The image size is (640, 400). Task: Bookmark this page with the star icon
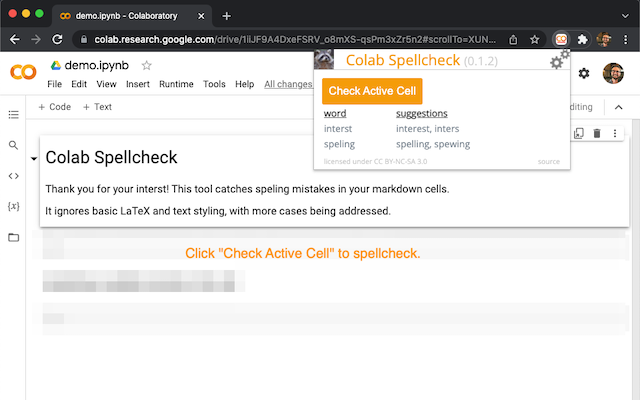pyautogui.click(x=534, y=39)
